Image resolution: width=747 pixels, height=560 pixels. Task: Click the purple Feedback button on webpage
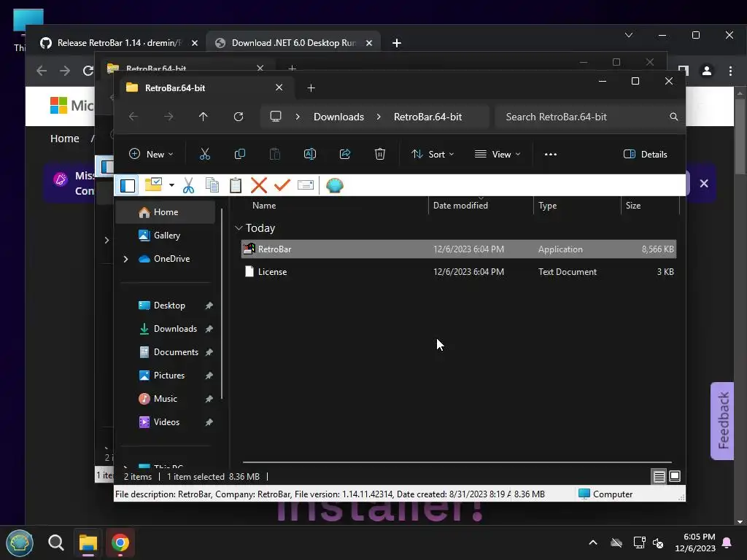[x=723, y=421]
